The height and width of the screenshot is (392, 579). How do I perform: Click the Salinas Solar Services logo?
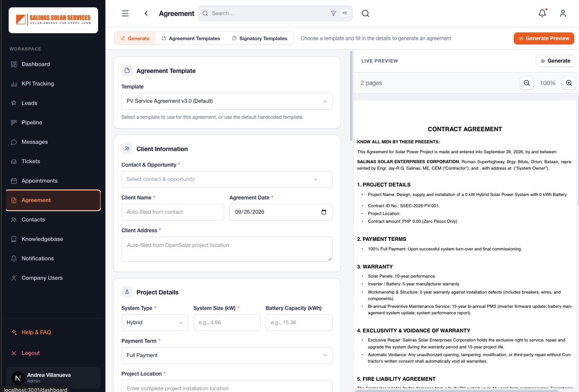54,20
